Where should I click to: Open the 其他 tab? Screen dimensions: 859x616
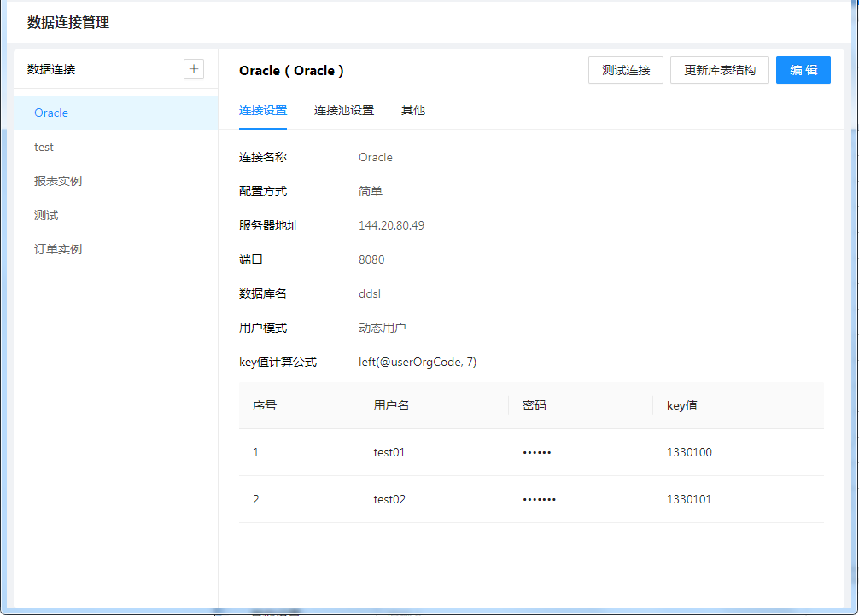(413, 110)
